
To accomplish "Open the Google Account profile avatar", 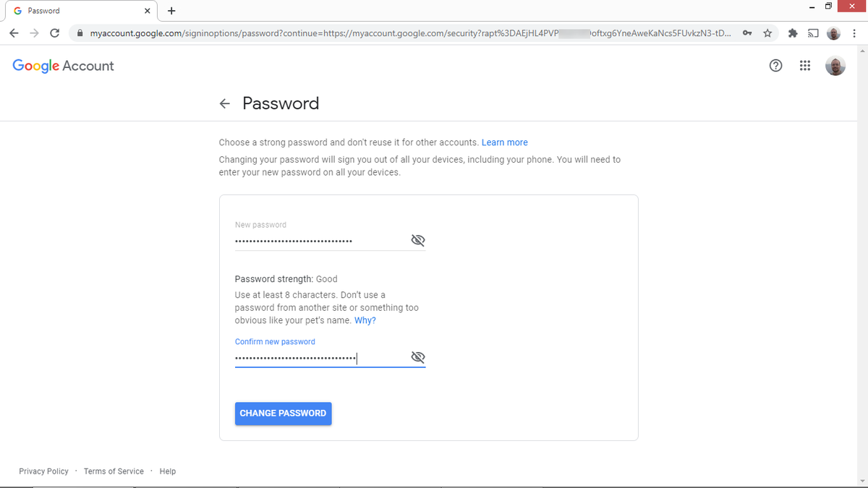I will [x=835, y=66].
